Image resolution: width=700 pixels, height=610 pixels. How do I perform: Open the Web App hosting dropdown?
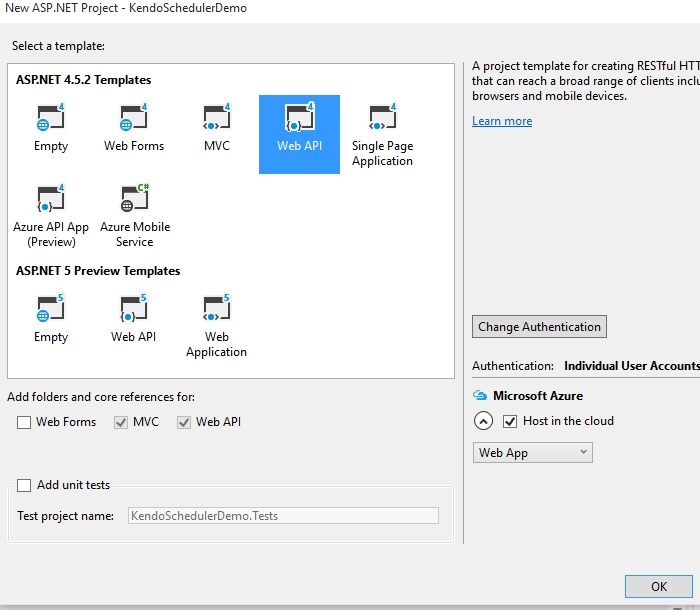click(533, 452)
